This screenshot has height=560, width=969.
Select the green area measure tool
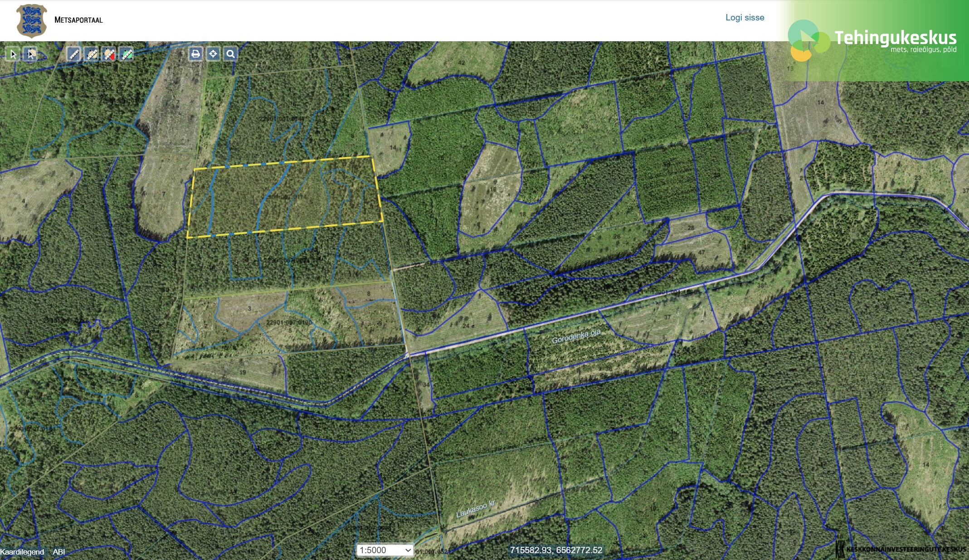coord(127,54)
